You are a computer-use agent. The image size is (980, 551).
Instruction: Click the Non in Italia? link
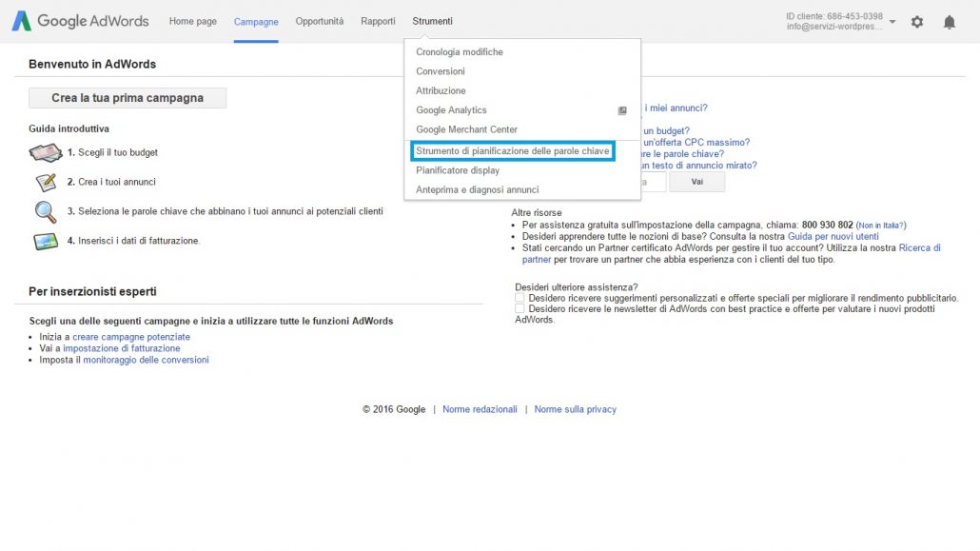tap(881, 226)
